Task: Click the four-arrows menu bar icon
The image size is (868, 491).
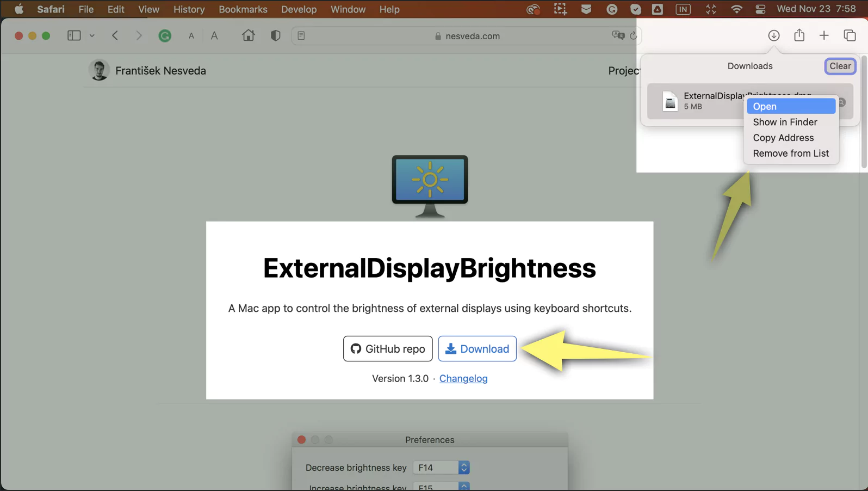Action: click(710, 9)
